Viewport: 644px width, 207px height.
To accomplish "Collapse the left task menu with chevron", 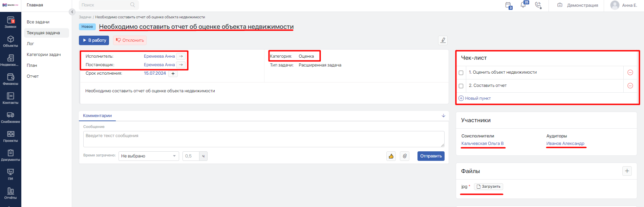I will 72,12.
